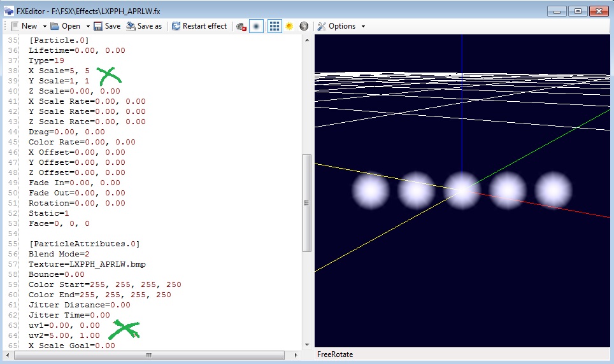
Task: Click the Save as button
Action: pos(144,26)
